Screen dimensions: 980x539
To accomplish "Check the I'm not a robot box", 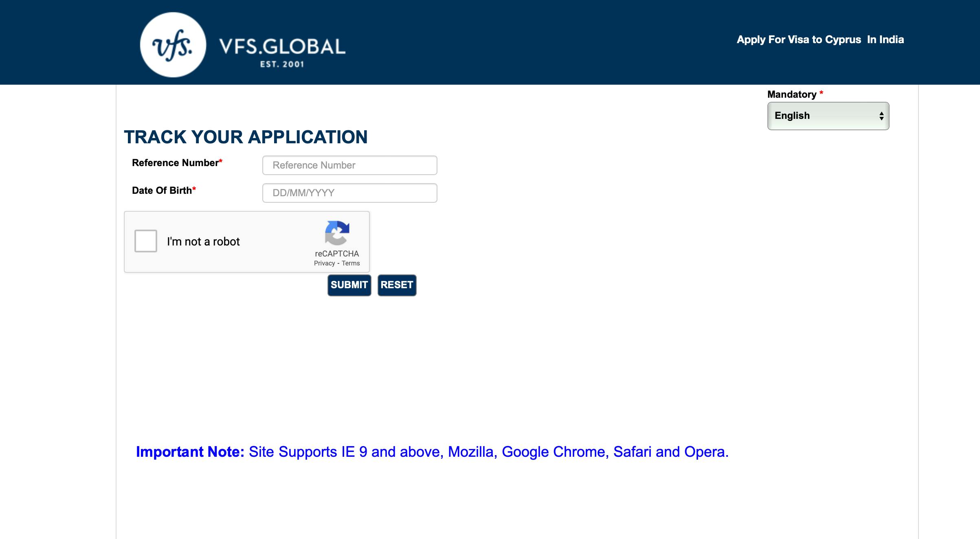I will (146, 241).
